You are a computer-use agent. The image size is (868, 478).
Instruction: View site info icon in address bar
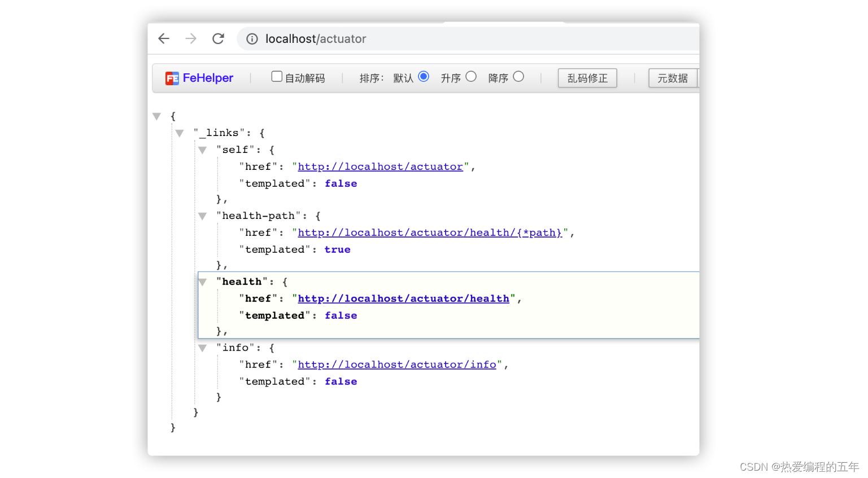tap(252, 39)
